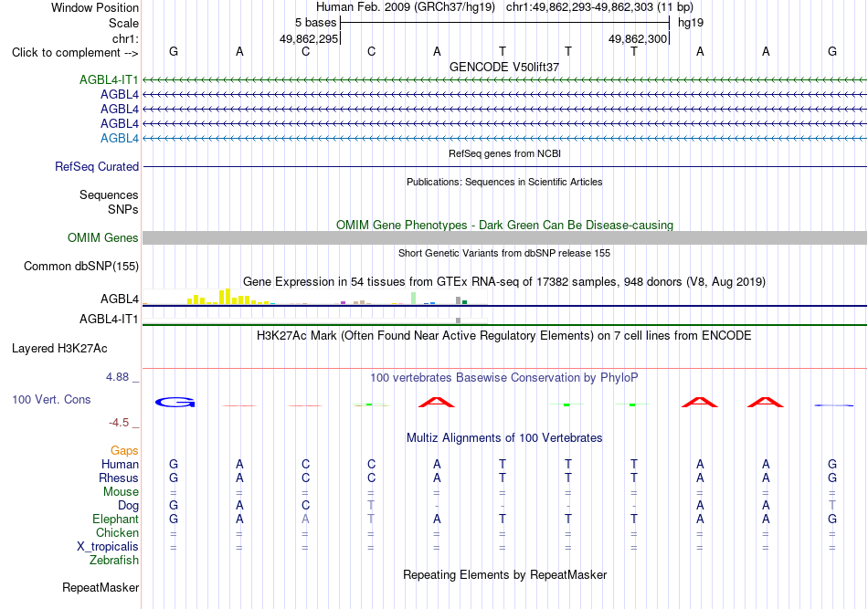Click the green AGBL4-IT1 intron arrow line
Viewport: 868px width, 609px height.
pyautogui.click(x=504, y=80)
